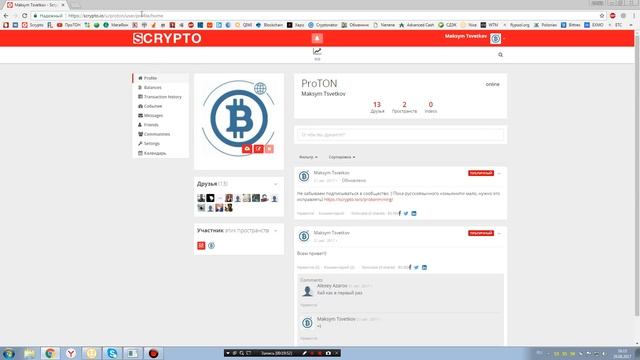Click the search magnifier icon
The image size is (640, 360).
point(500,55)
